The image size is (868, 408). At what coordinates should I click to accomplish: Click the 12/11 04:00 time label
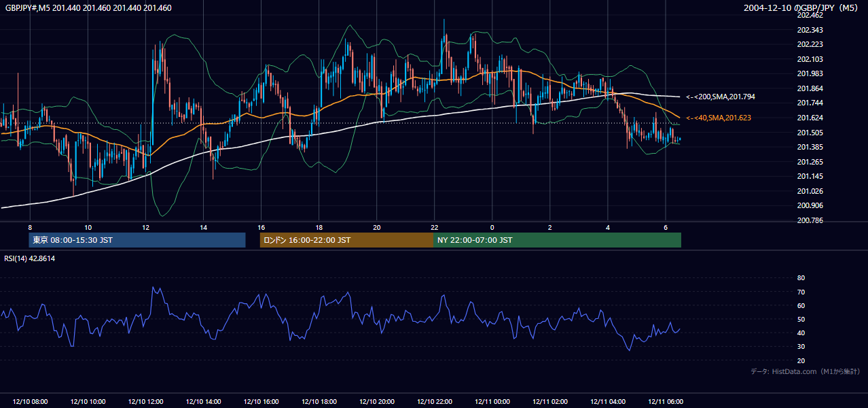click(x=608, y=401)
